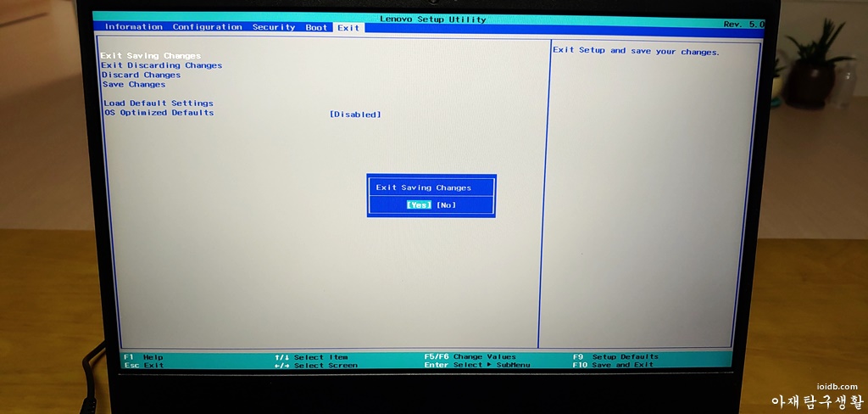Click the F9 Setup Defaults legend

click(615, 357)
